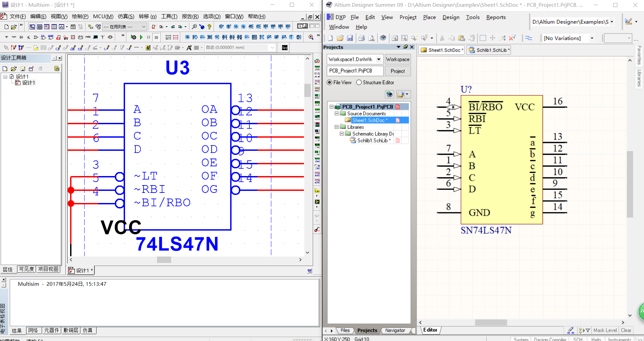Click the version history clock icon in the Design Toolbox
Viewport: 644px width, 341px height.
coord(57,69)
